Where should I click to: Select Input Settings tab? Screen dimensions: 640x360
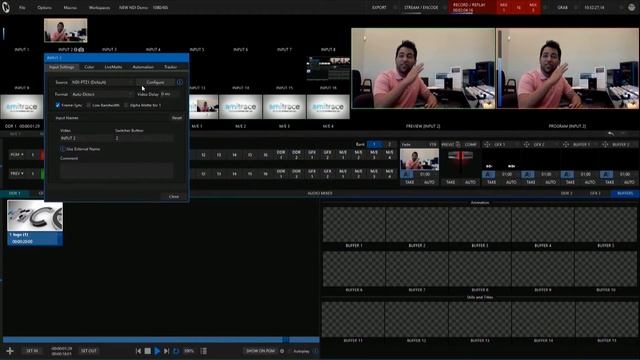(x=62, y=67)
